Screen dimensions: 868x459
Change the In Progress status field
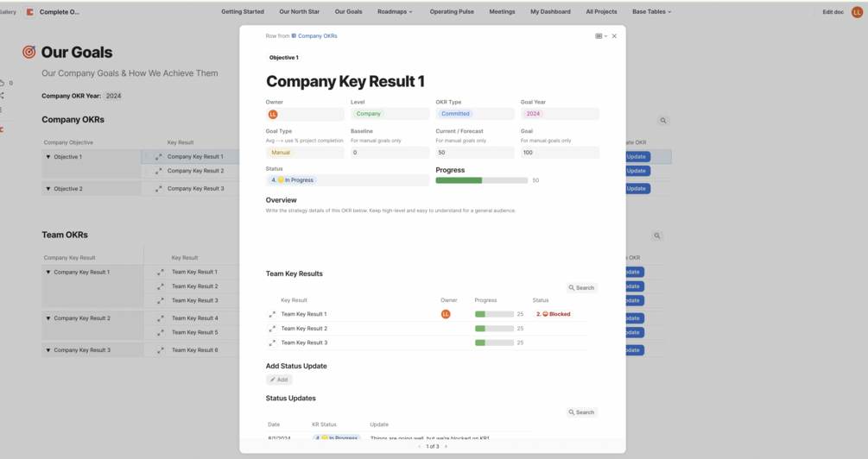click(x=348, y=179)
